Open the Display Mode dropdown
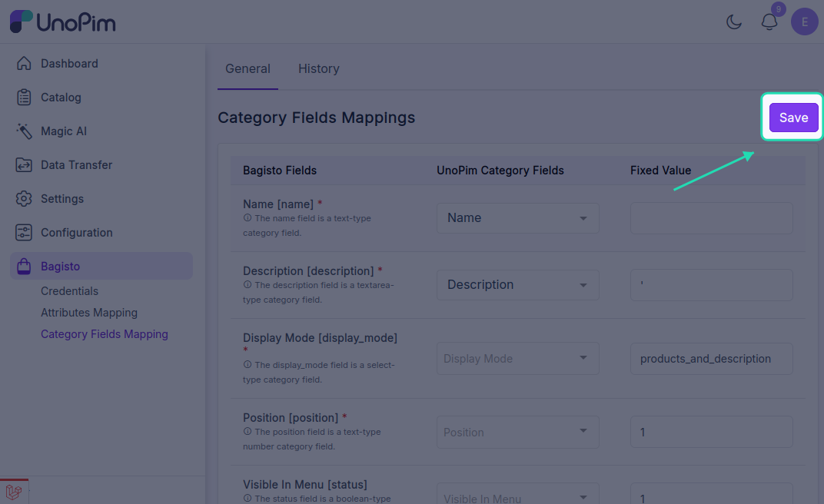The image size is (824, 504). (x=517, y=359)
